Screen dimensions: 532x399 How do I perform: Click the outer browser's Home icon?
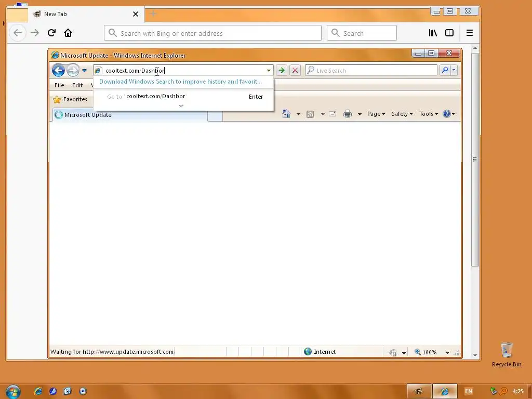68,33
